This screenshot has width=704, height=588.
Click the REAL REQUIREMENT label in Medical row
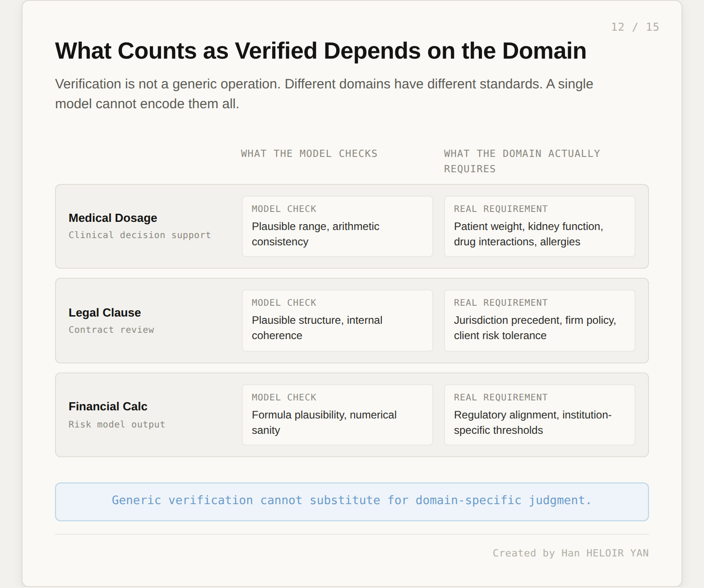click(500, 209)
